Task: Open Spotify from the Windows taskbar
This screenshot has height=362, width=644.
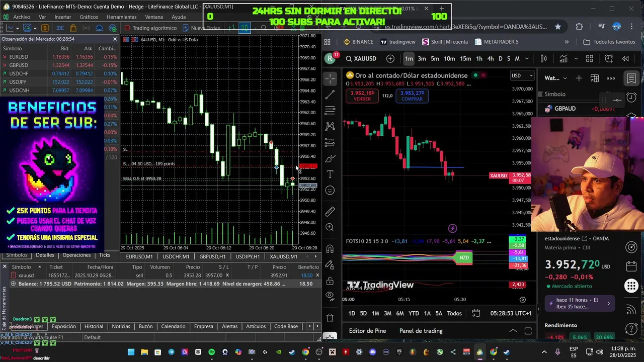Action: pos(211,352)
